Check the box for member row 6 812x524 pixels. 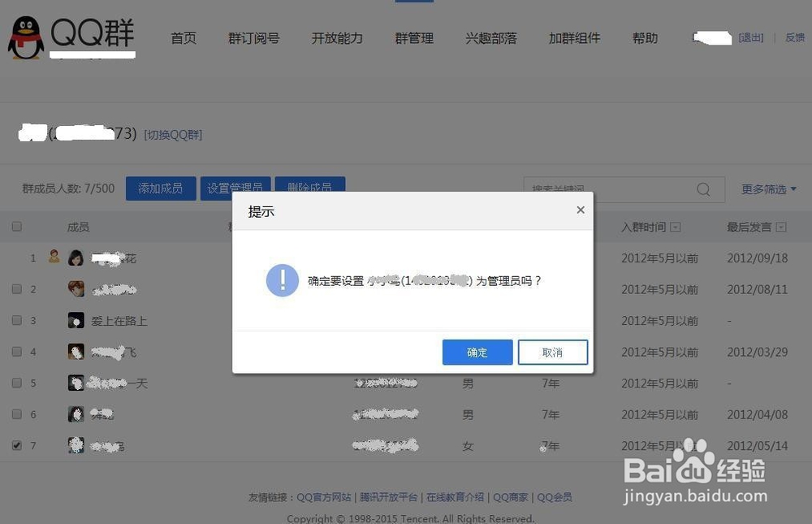point(16,414)
